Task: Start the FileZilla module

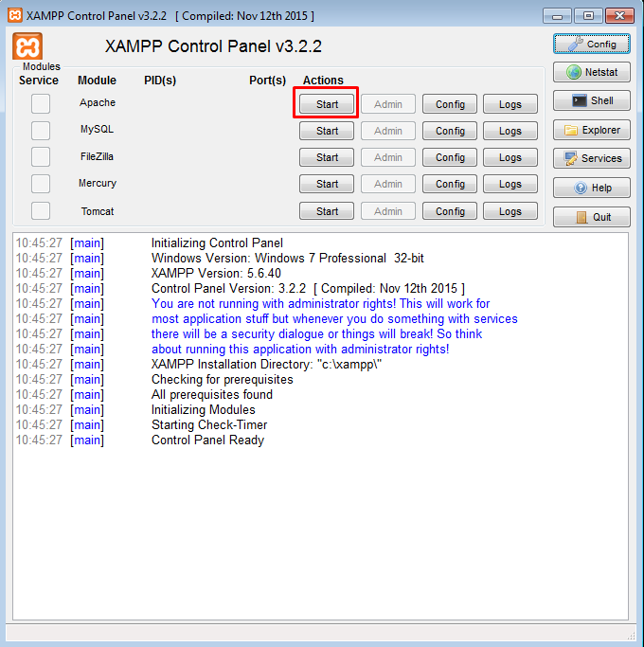Action: tap(327, 157)
